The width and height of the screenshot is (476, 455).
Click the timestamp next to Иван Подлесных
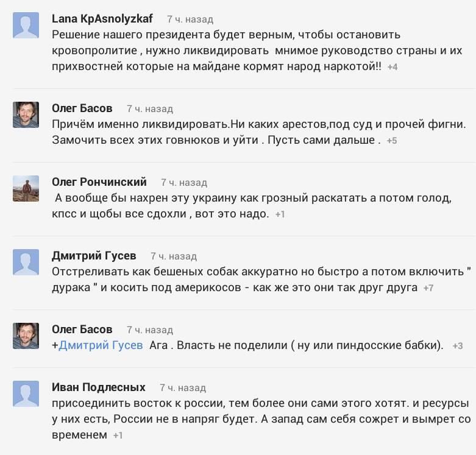pyautogui.click(x=183, y=387)
